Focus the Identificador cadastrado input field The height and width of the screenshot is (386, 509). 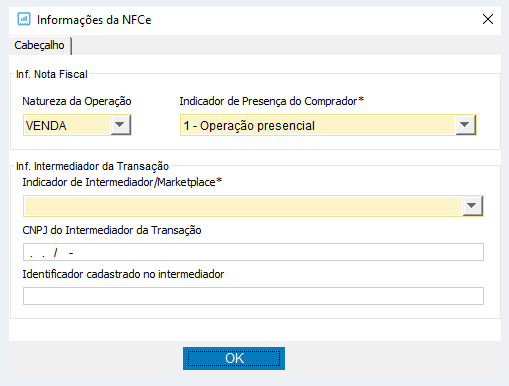click(x=253, y=296)
